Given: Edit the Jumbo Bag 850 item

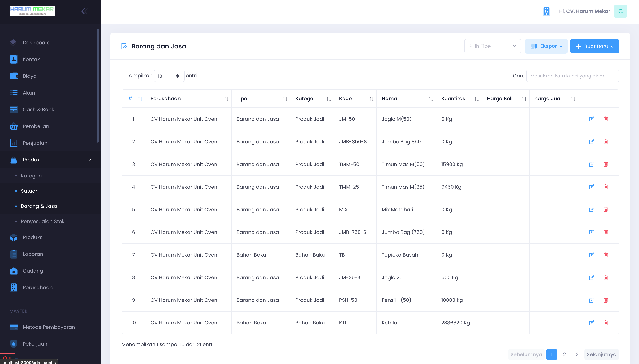Looking at the screenshot, I should [x=591, y=142].
